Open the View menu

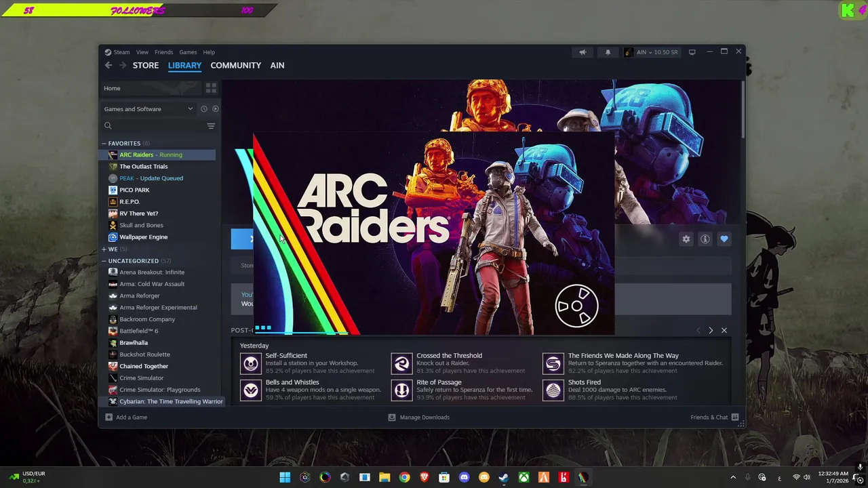click(142, 52)
